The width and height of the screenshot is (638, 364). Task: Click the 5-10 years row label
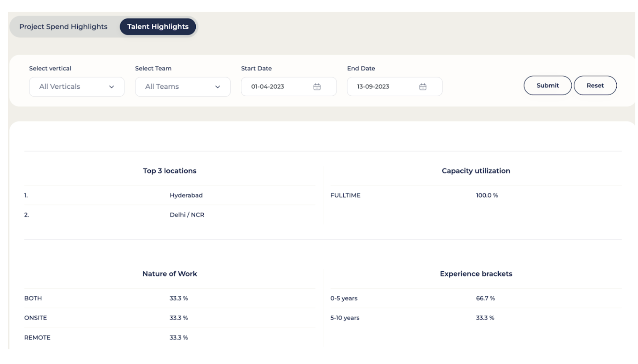(345, 318)
